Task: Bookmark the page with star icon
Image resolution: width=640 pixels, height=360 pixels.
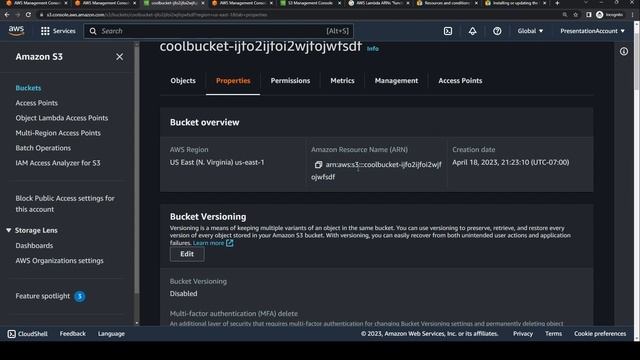Action: (x=576, y=15)
